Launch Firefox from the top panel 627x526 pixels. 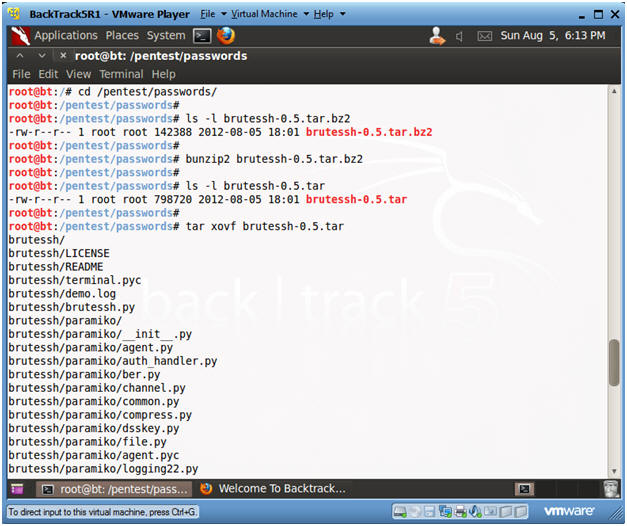[226, 36]
